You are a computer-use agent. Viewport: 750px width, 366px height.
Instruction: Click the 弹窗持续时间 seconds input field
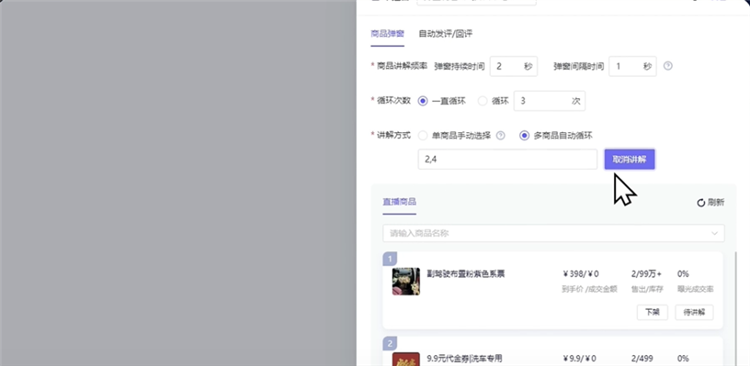point(514,67)
